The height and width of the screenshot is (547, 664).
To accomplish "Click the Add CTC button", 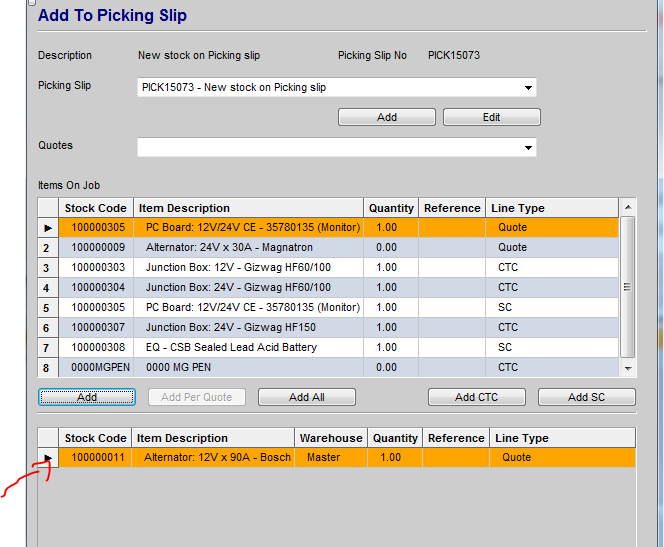I will (476, 397).
